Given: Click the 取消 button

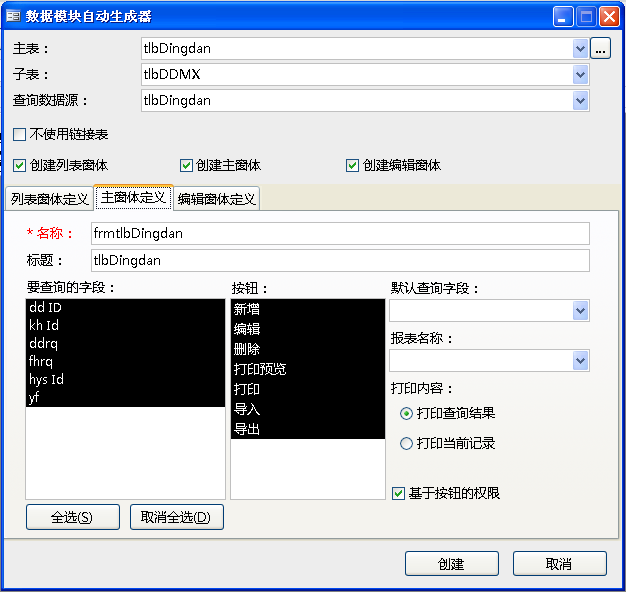Looking at the screenshot, I should (559, 564).
